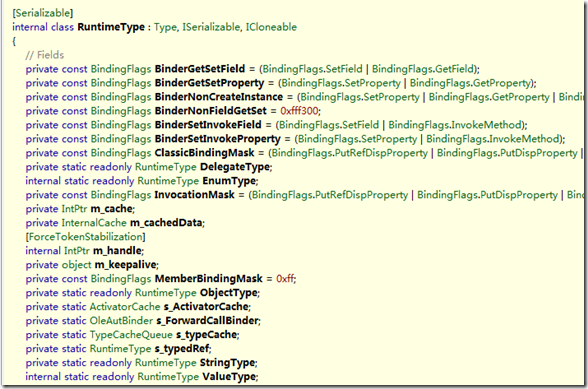Select the BinderGetSetField field name
The height and width of the screenshot is (389, 588).
(x=200, y=69)
